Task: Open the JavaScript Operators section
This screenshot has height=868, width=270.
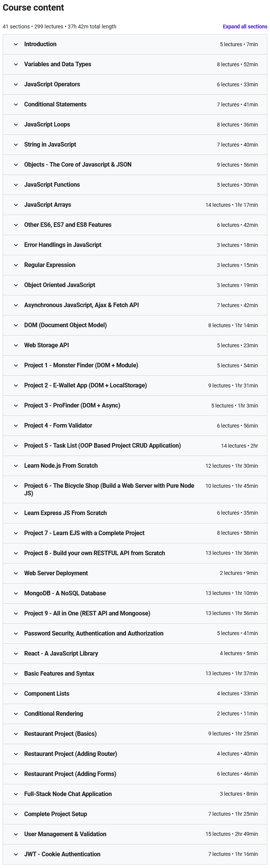Action: [52, 84]
